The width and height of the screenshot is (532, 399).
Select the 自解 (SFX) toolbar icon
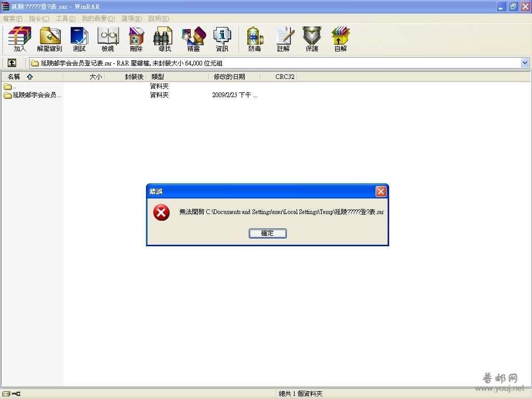pos(340,39)
